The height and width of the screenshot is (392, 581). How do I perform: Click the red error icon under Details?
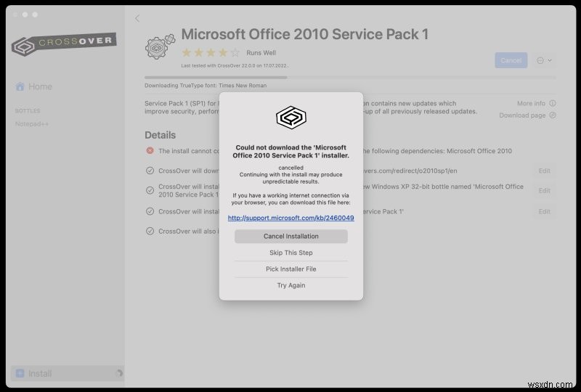pos(150,150)
